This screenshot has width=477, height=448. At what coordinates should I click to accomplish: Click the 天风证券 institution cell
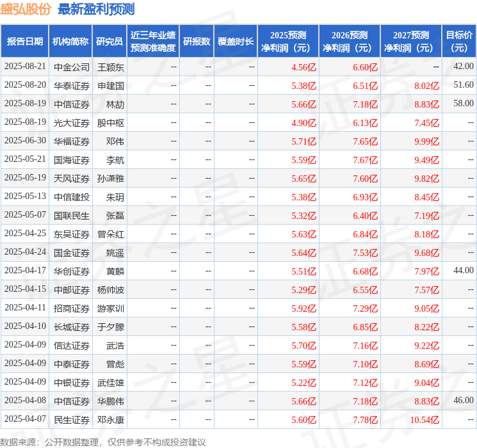click(72, 179)
